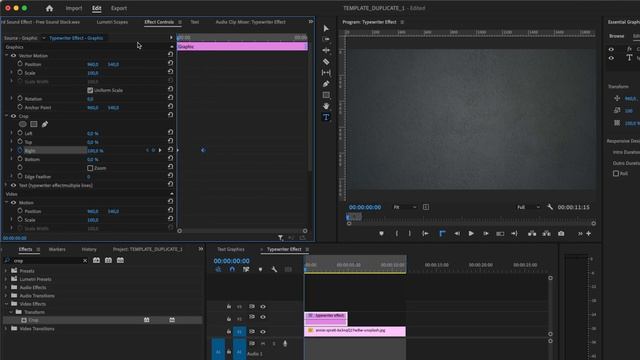
Task: Expand the Video Transitions folder
Action: (6, 329)
